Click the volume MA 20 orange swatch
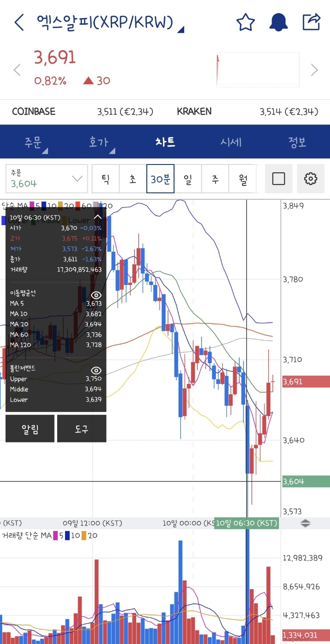 [x=84, y=535]
